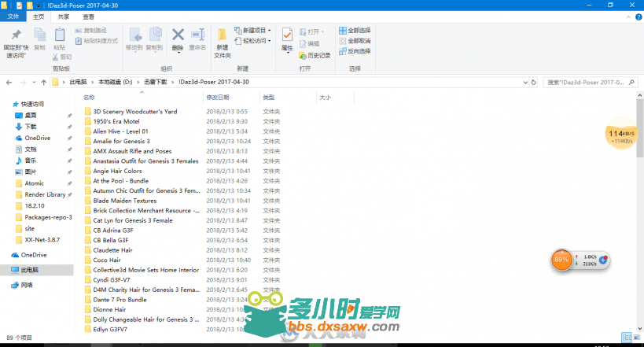Open Quick Access Toolbar customize dropdown
Viewport: 644px width, 347px height.
[39, 6]
